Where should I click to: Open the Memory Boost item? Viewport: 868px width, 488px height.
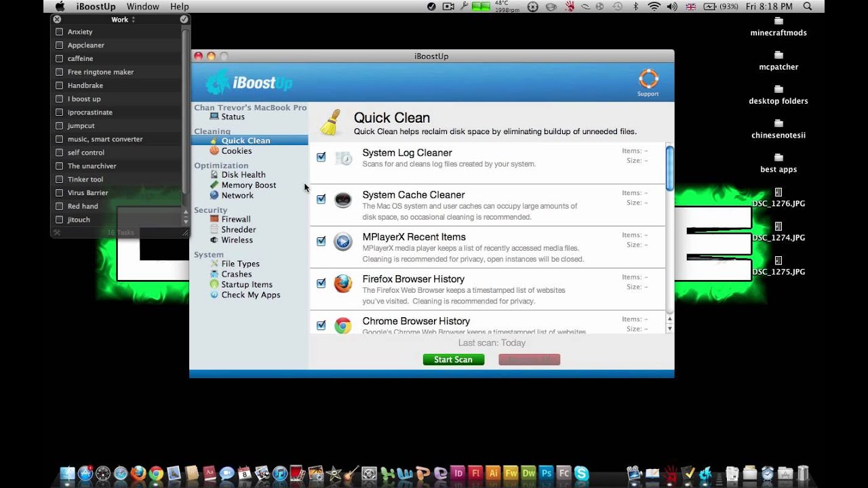click(249, 185)
